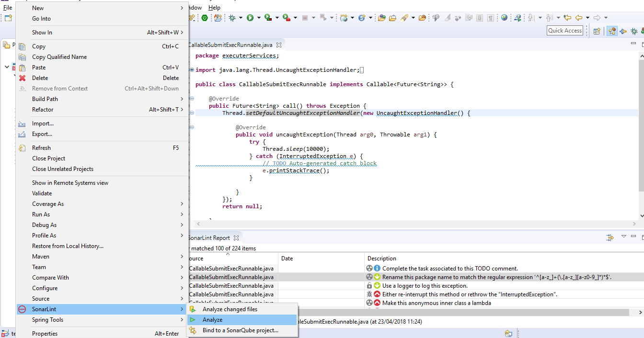The height and width of the screenshot is (338, 644).
Task: Select 'Complete the task associated to this TODO comment' row
Action: click(415, 269)
